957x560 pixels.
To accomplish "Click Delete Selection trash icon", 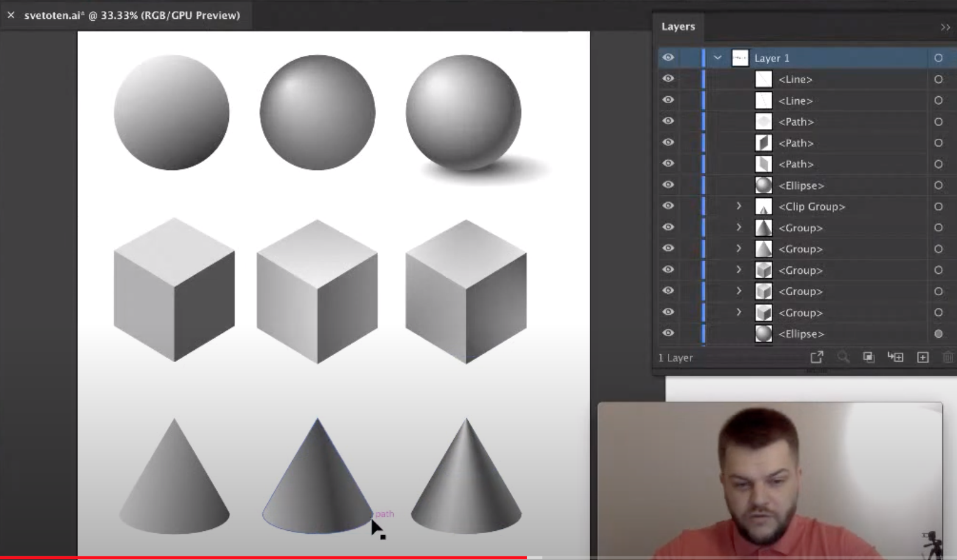I will [947, 357].
